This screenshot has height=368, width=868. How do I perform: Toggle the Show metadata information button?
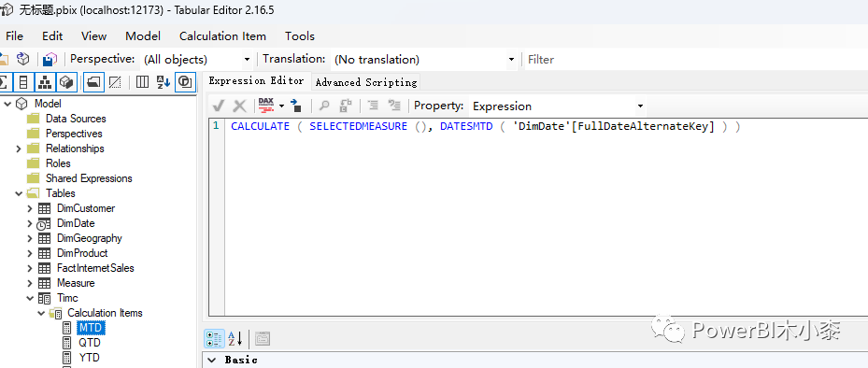coord(185,82)
